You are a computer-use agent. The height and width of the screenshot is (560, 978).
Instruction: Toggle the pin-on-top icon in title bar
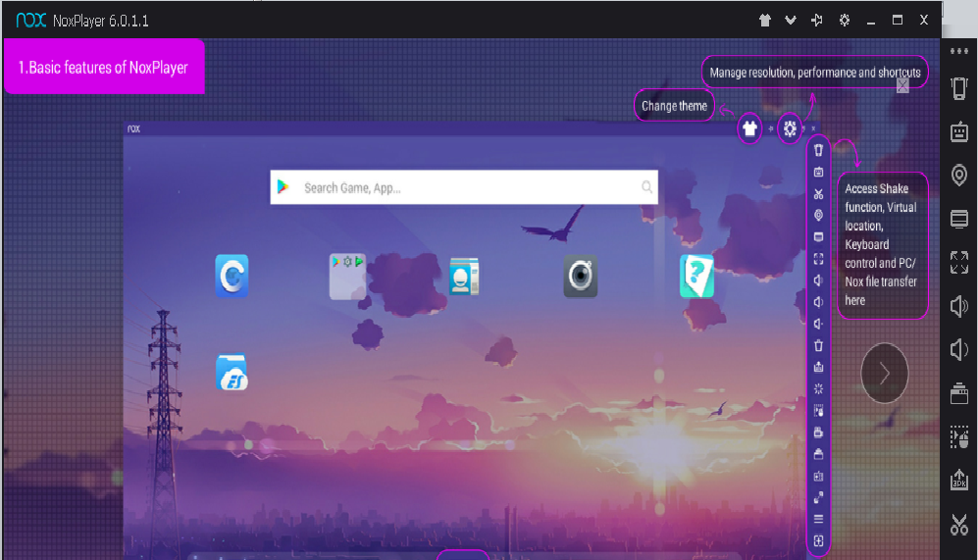pyautogui.click(x=817, y=21)
